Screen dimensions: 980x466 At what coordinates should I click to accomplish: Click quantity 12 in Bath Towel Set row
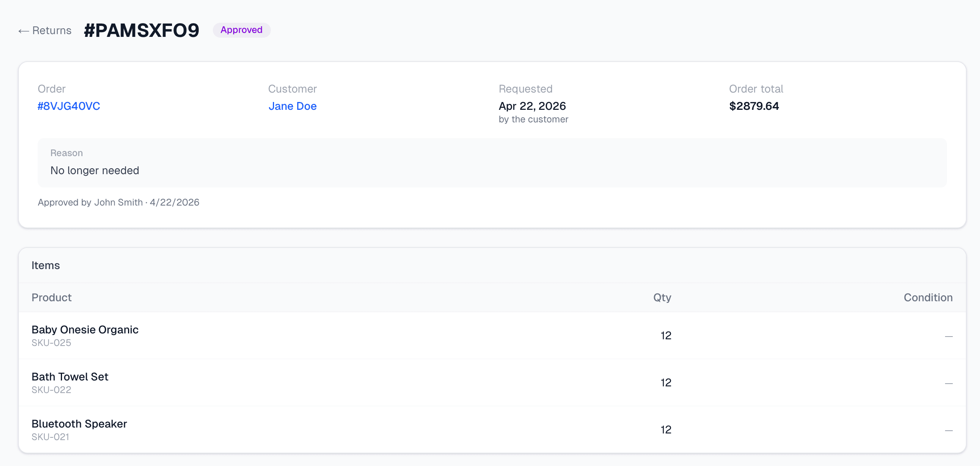(666, 383)
